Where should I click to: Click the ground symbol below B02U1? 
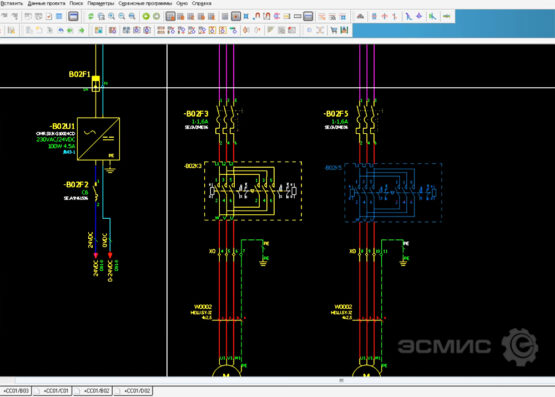click(110, 170)
